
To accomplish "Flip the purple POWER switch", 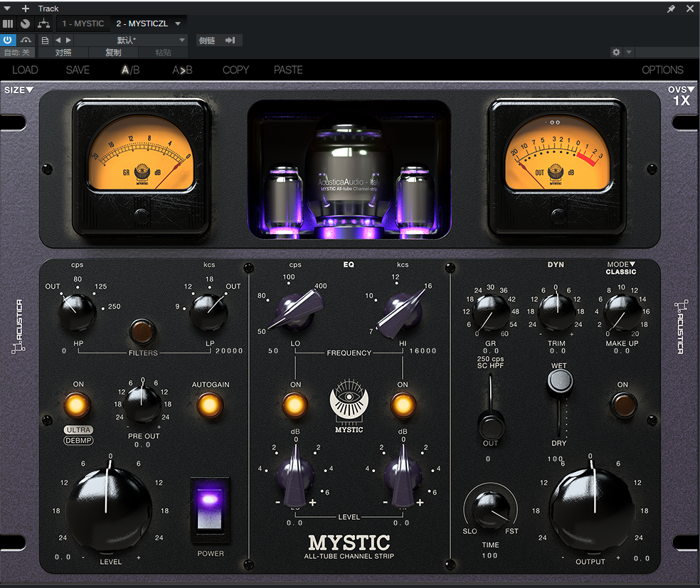I will [x=210, y=510].
